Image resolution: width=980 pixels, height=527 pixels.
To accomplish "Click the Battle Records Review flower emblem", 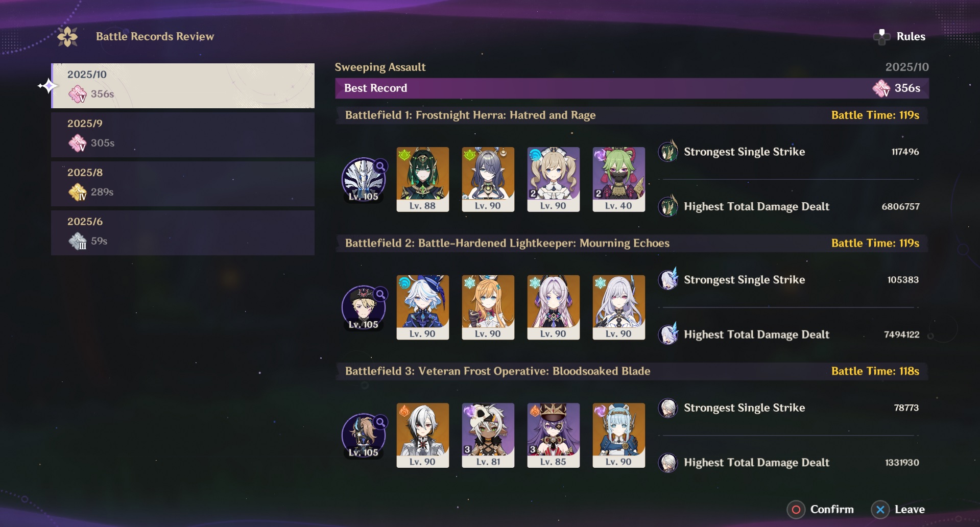I will [67, 37].
